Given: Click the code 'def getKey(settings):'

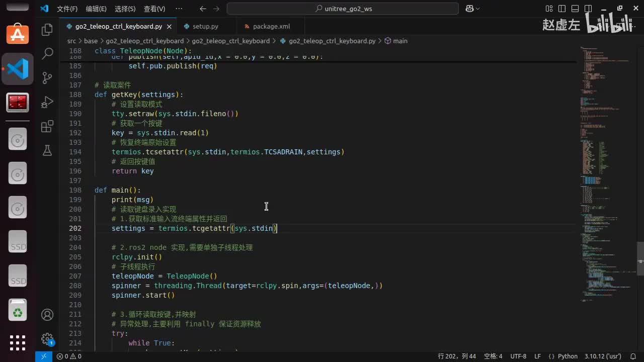Looking at the screenshot, I should coord(139,95).
